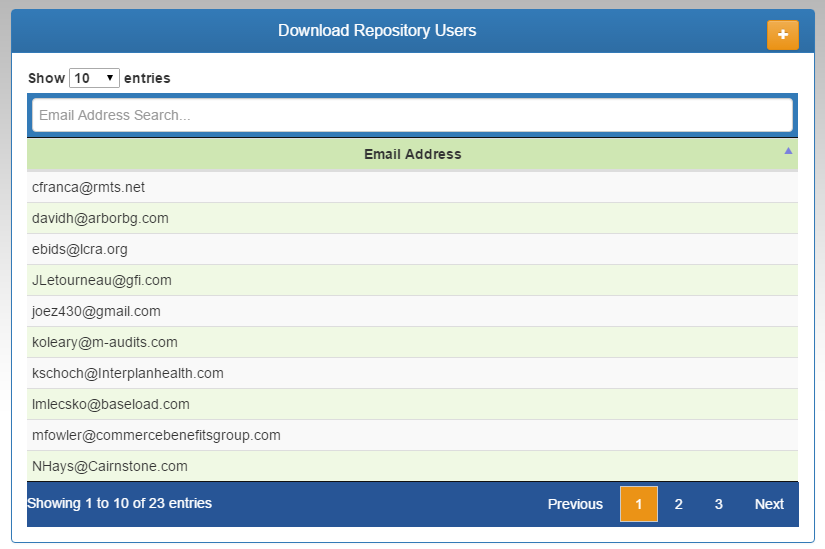825x549 pixels.
Task: Click page 1 in pagination
Action: (x=639, y=504)
